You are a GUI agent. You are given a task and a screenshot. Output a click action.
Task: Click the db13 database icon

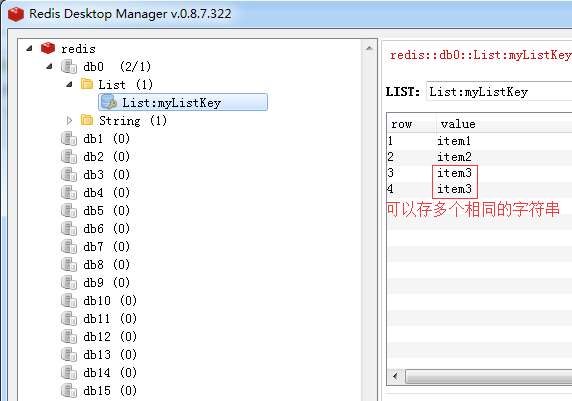69,355
